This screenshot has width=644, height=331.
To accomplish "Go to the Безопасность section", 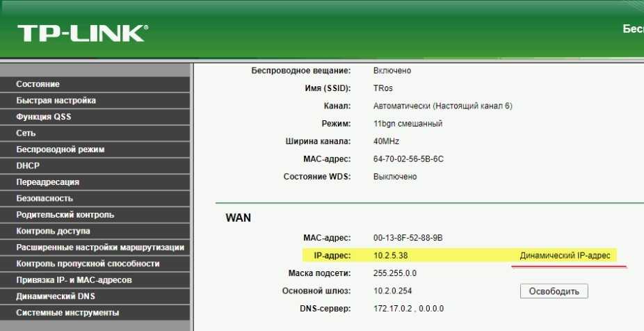I will point(45,198).
